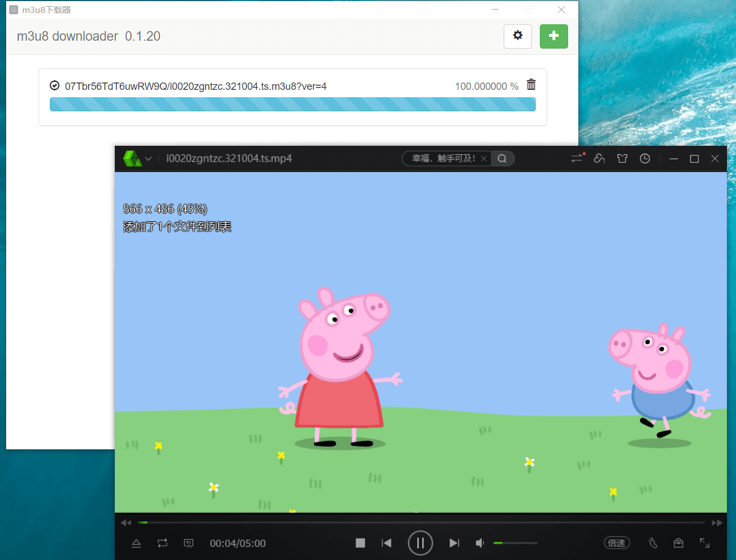Start a search with the magnifier icon
736x560 pixels.
[x=502, y=158]
